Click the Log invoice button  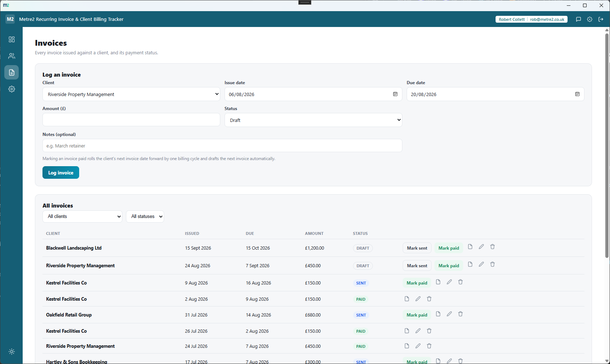[x=61, y=173]
